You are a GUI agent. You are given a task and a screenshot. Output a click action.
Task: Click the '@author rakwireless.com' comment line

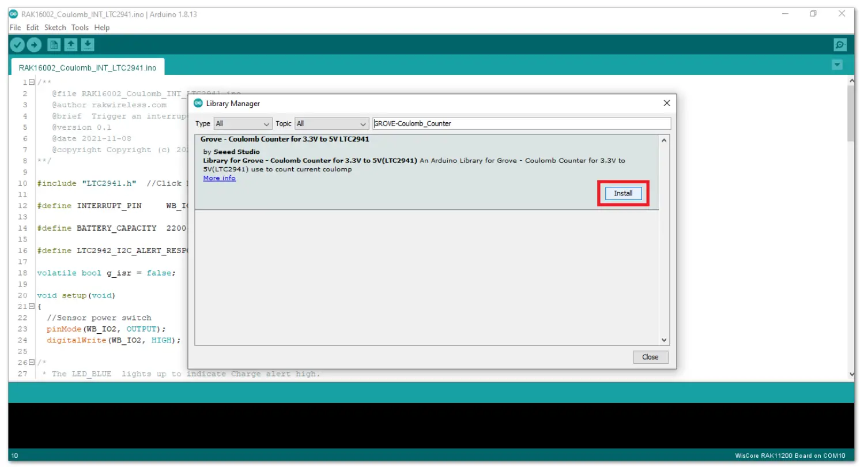coord(110,105)
